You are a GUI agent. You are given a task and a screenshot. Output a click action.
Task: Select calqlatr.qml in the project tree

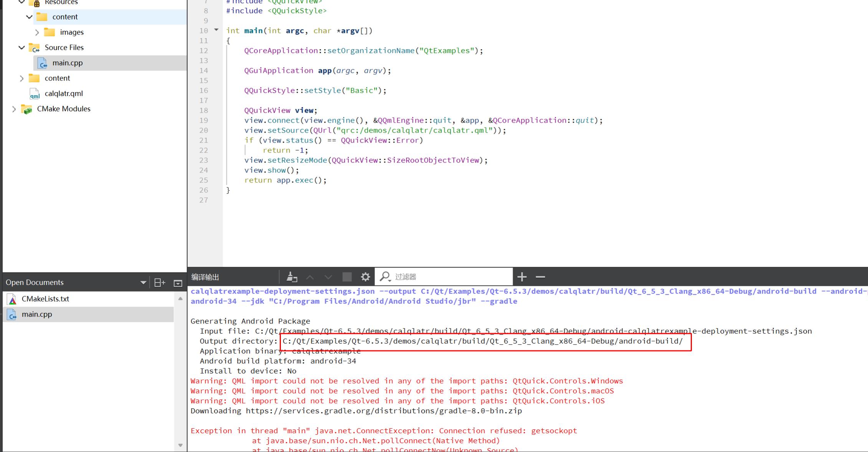point(63,94)
